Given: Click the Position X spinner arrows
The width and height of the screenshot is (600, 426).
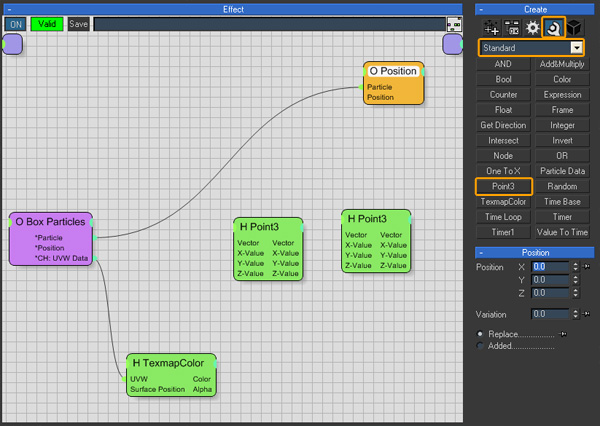Looking at the screenshot, I should click(x=576, y=266).
